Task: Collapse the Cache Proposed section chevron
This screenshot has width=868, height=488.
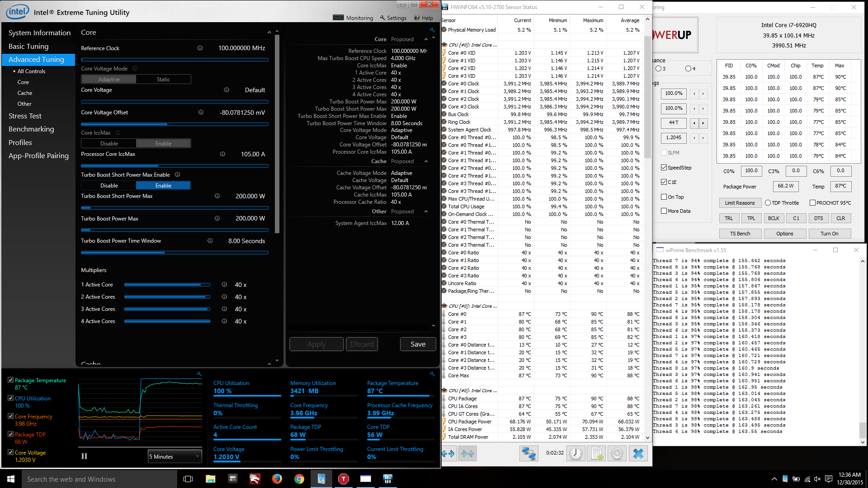Action: click(426, 161)
